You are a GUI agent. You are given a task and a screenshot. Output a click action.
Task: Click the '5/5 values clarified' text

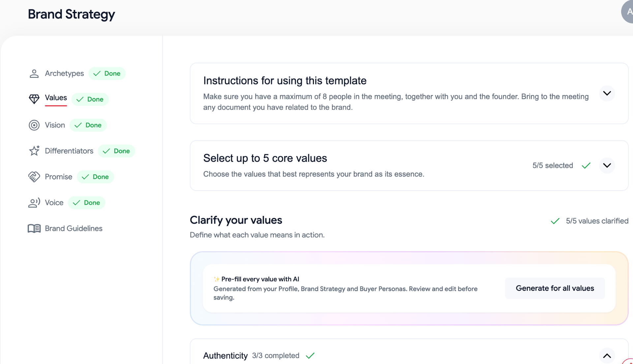597,221
